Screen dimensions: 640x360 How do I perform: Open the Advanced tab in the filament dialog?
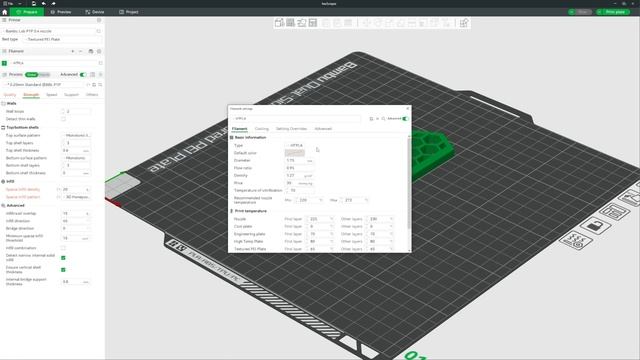pos(323,129)
